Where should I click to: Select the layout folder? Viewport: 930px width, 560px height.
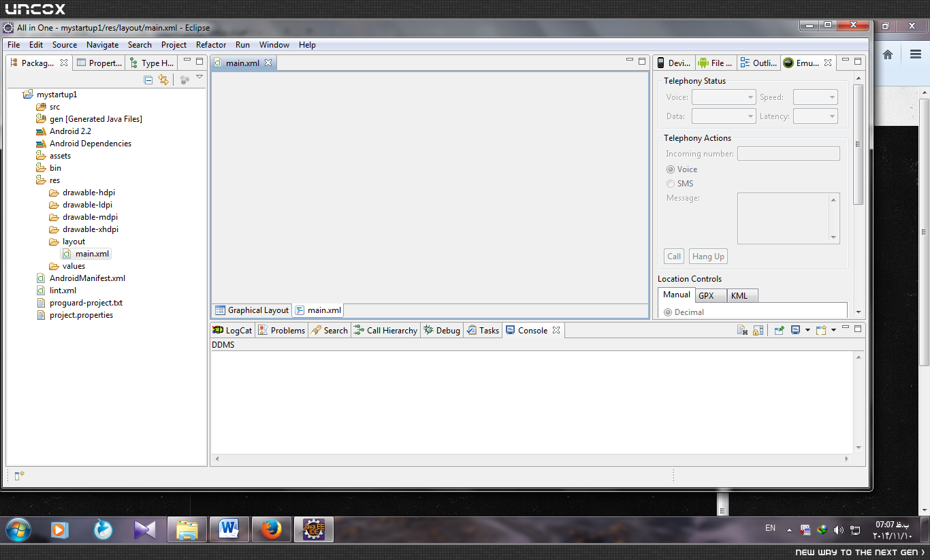coord(67,242)
